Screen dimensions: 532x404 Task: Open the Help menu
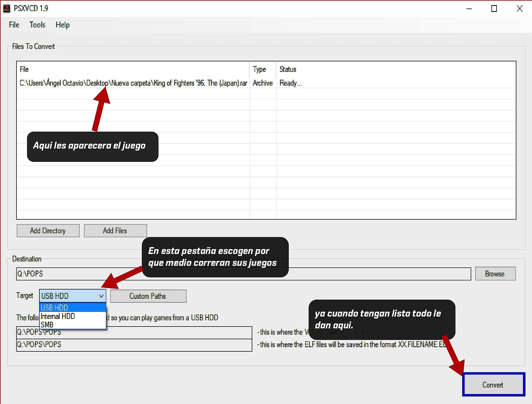click(63, 25)
